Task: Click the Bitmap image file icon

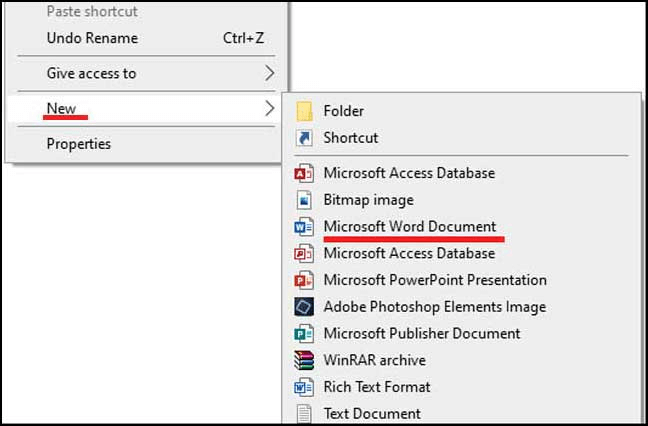Action: click(x=304, y=200)
